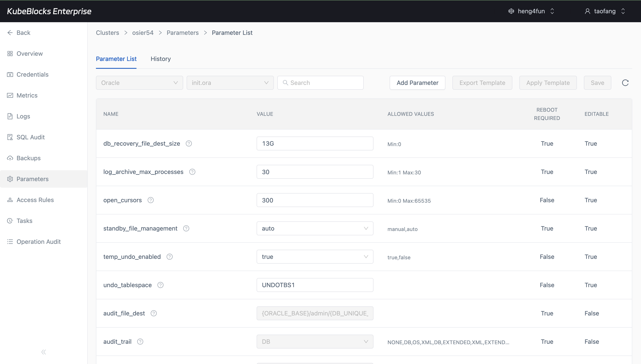
Task: Refresh the parameter list
Action: click(x=625, y=83)
